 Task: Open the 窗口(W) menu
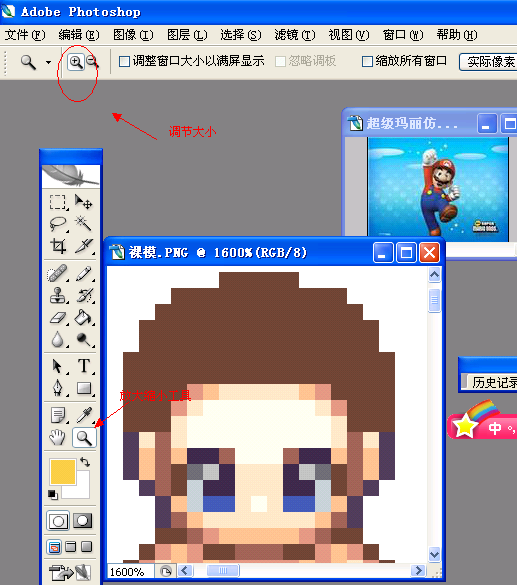coord(403,35)
